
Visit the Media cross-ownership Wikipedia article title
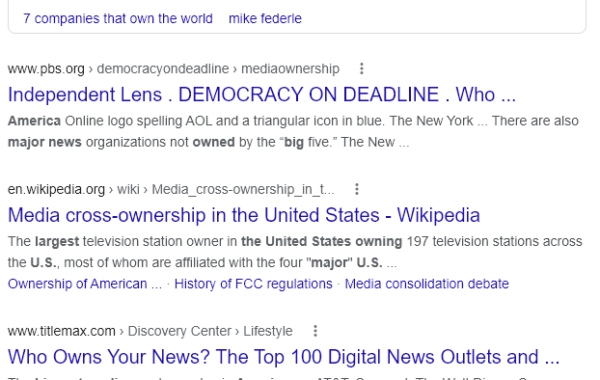coord(244,215)
